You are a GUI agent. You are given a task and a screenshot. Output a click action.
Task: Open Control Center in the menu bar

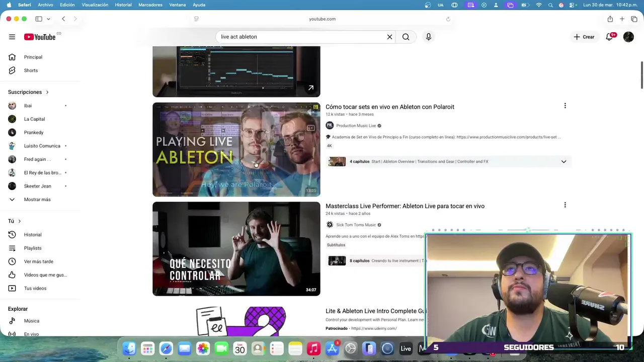coord(573,5)
